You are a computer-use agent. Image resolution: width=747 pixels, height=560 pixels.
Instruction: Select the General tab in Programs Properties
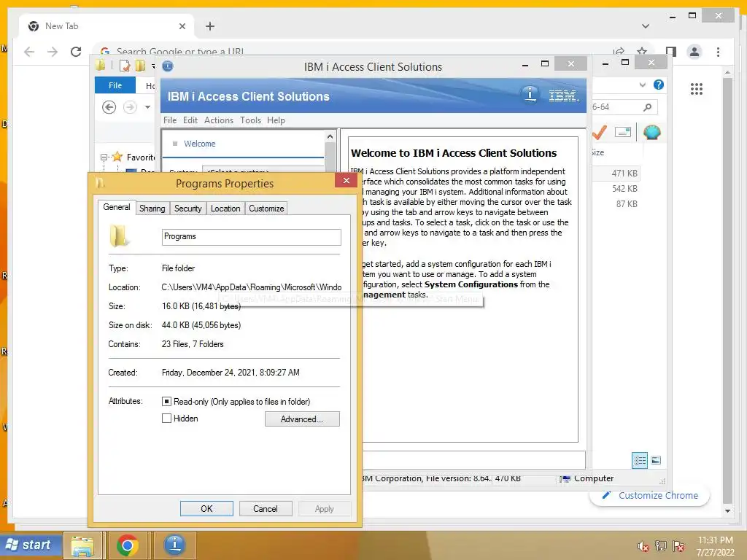coord(117,207)
